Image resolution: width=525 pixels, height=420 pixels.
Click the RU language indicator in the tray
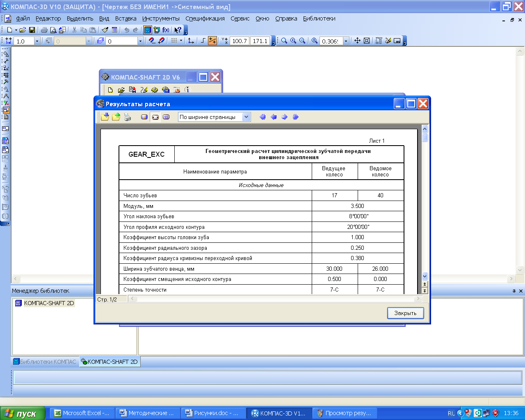coord(451,413)
